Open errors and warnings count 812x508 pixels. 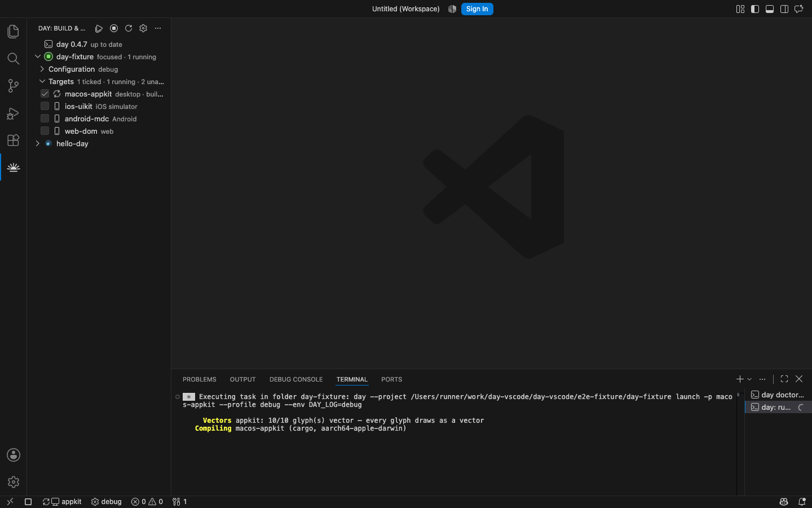[147, 502]
